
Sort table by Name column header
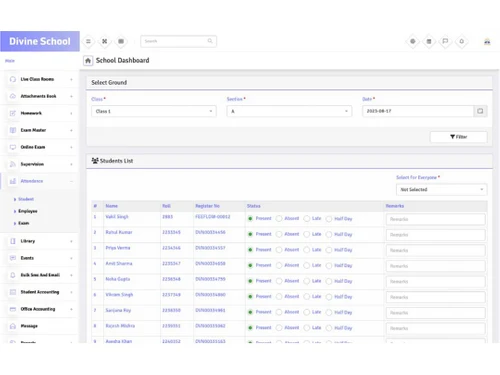112,206
